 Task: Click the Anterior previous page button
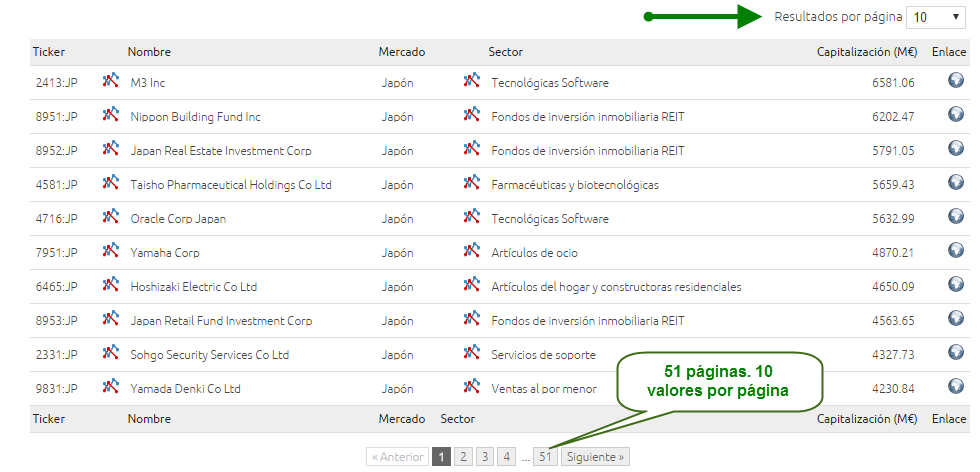398,457
